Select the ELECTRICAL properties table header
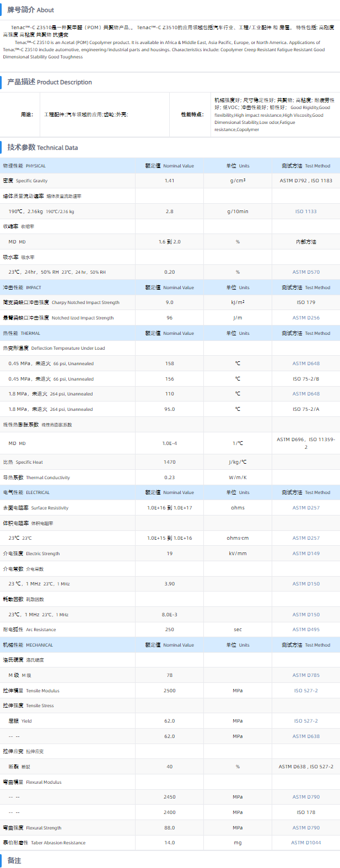 point(26,492)
